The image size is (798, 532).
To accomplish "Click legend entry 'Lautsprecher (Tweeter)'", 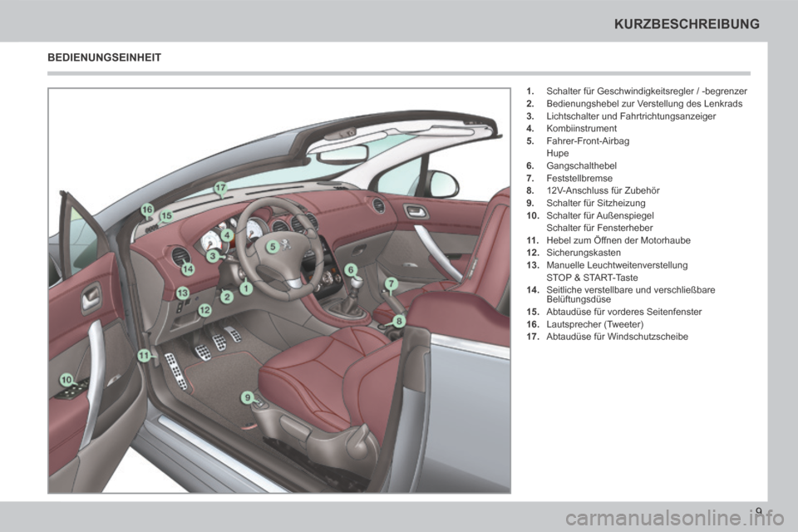I will coord(594,324).
